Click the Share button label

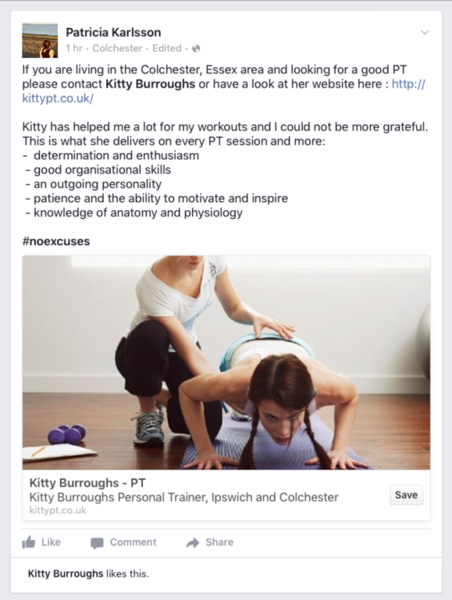[x=219, y=542]
